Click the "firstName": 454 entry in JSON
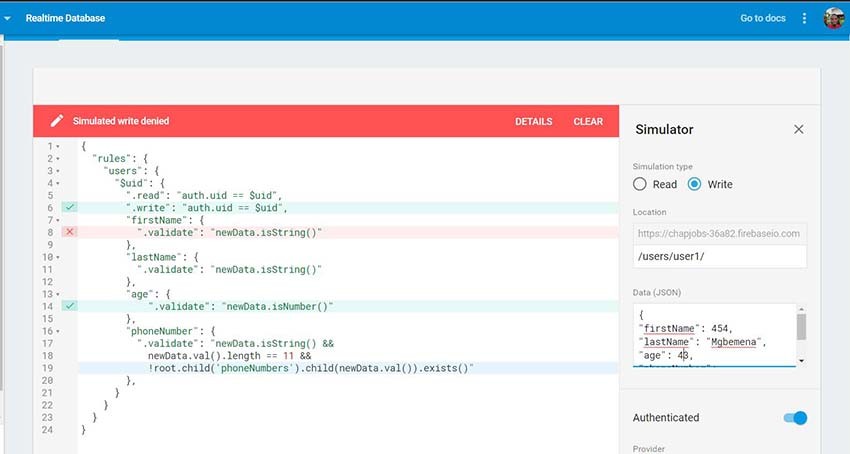 pos(686,328)
